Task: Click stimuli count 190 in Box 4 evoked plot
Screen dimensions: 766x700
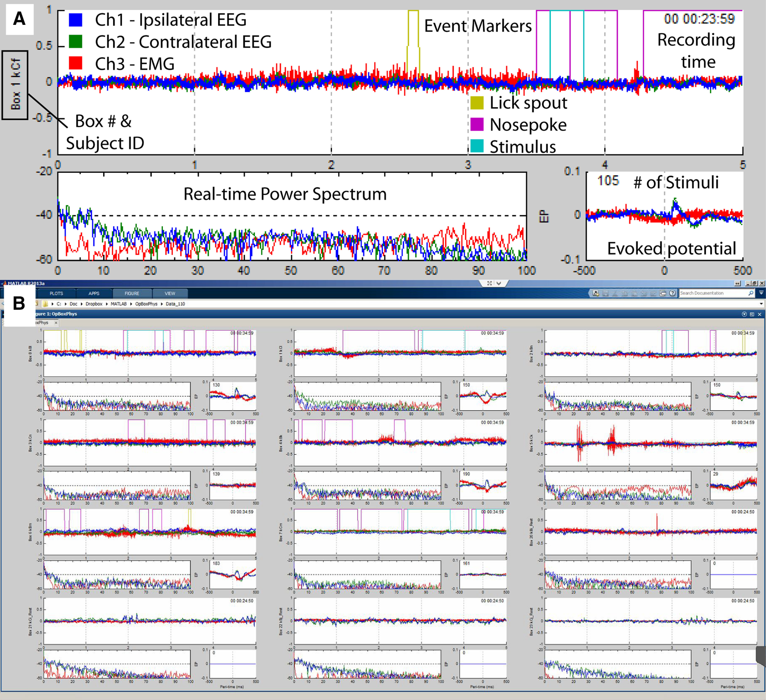Action: pyautogui.click(x=466, y=474)
